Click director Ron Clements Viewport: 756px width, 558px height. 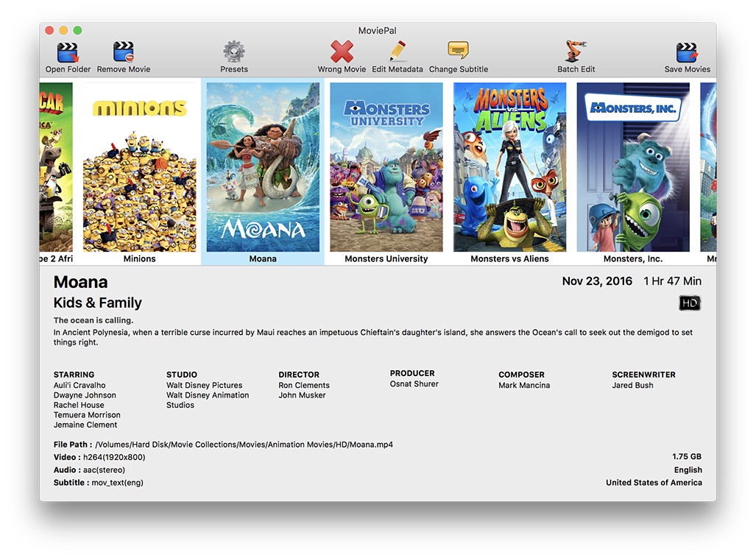pyautogui.click(x=304, y=385)
